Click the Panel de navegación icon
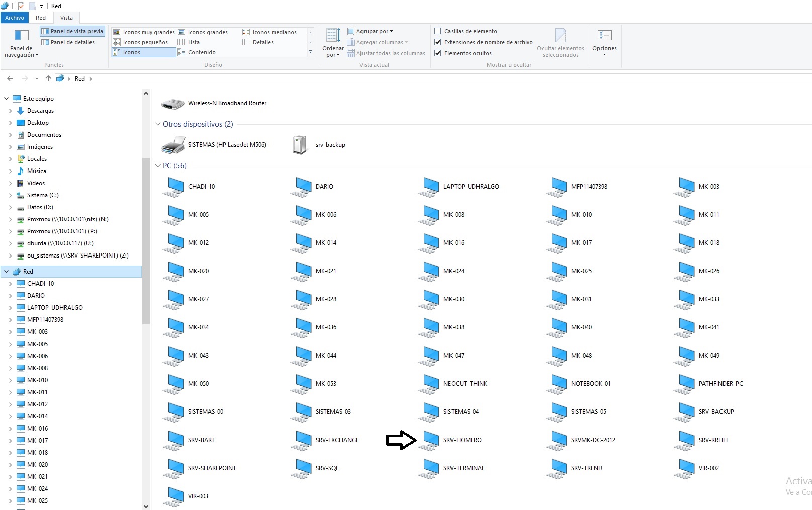 pos(21,36)
